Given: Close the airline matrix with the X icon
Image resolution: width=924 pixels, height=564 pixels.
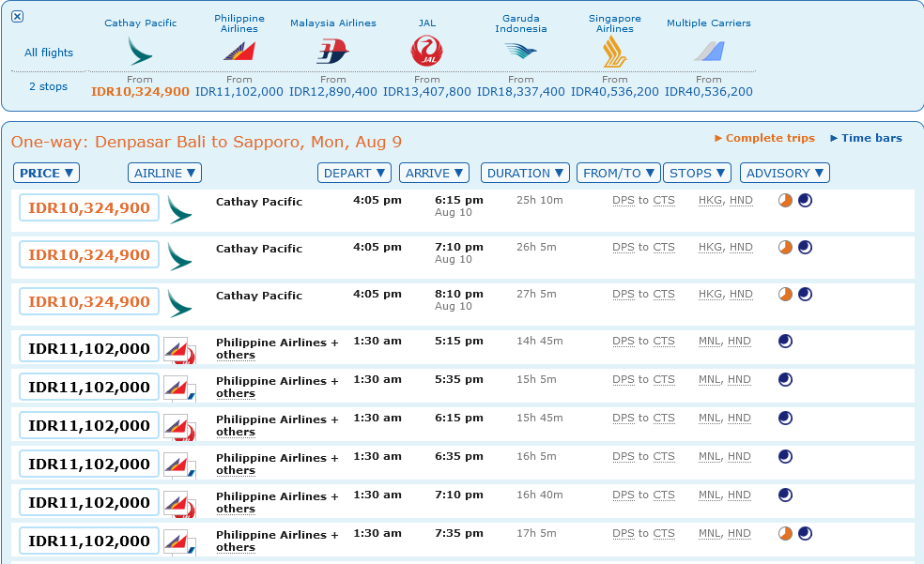Looking at the screenshot, I should (x=18, y=17).
